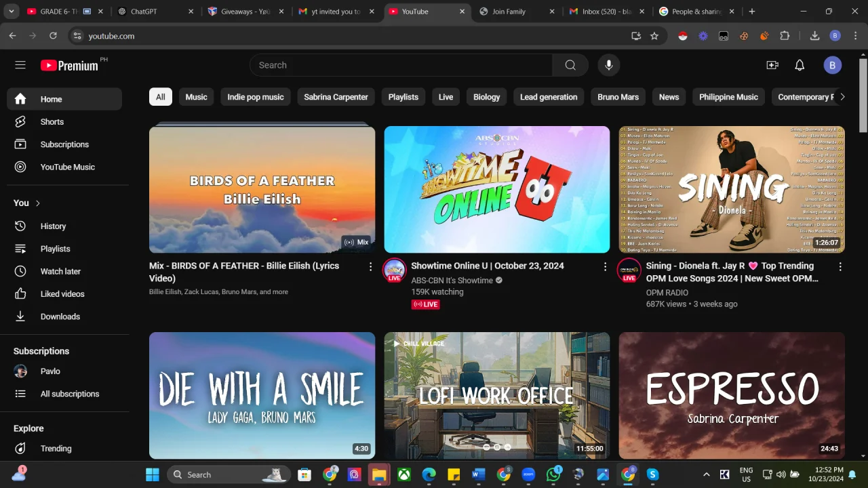The width and height of the screenshot is (868, 488).
Task: Open the taskbar volume control
Action: pyautogui.click(x=781, y=474)
